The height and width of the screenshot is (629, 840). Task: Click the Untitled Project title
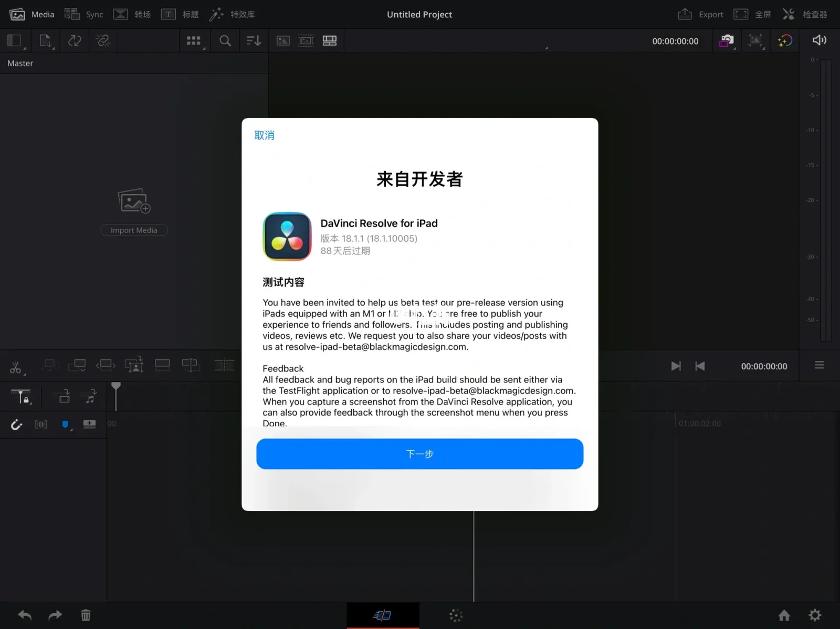[x=419, y=15]
